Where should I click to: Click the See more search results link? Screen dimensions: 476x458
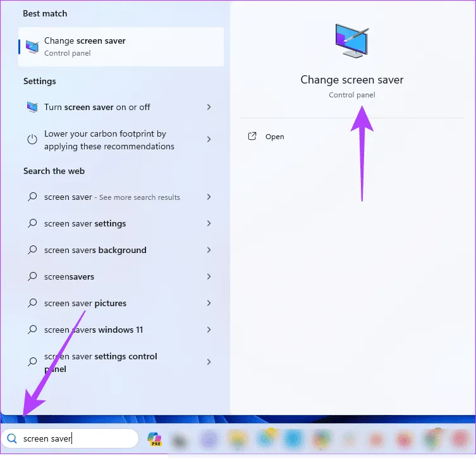pyautogui.click(x=139, y=197)
